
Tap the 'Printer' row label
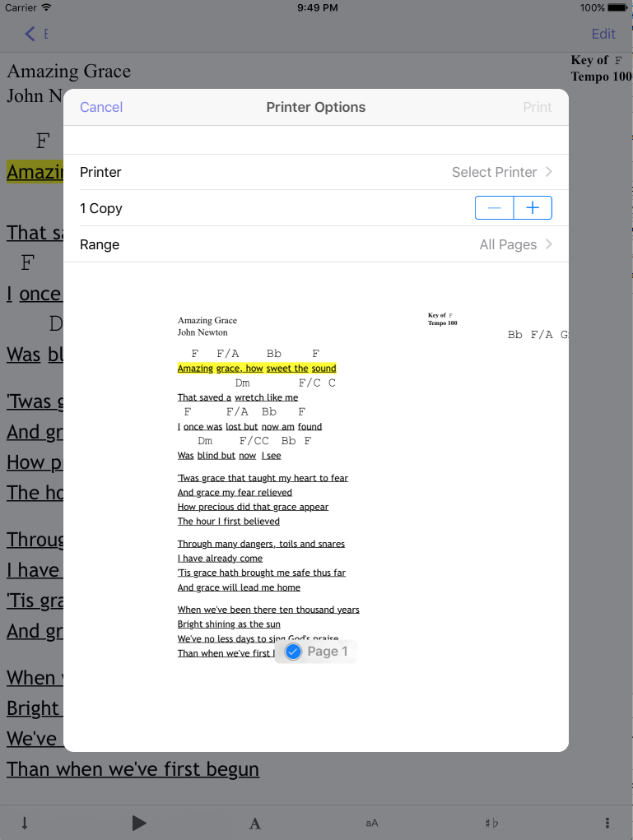100,172
